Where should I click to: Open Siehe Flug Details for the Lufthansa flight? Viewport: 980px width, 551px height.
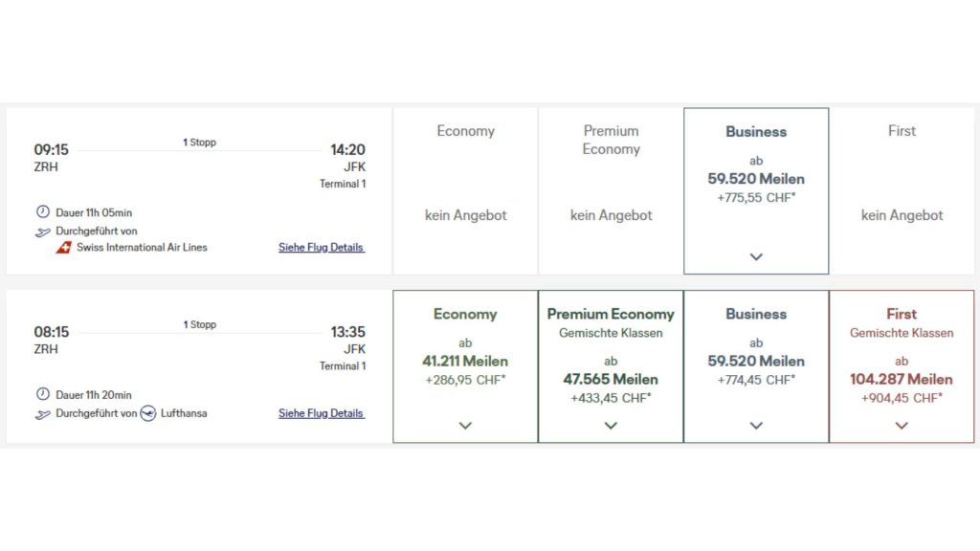(x=321, y=413)
